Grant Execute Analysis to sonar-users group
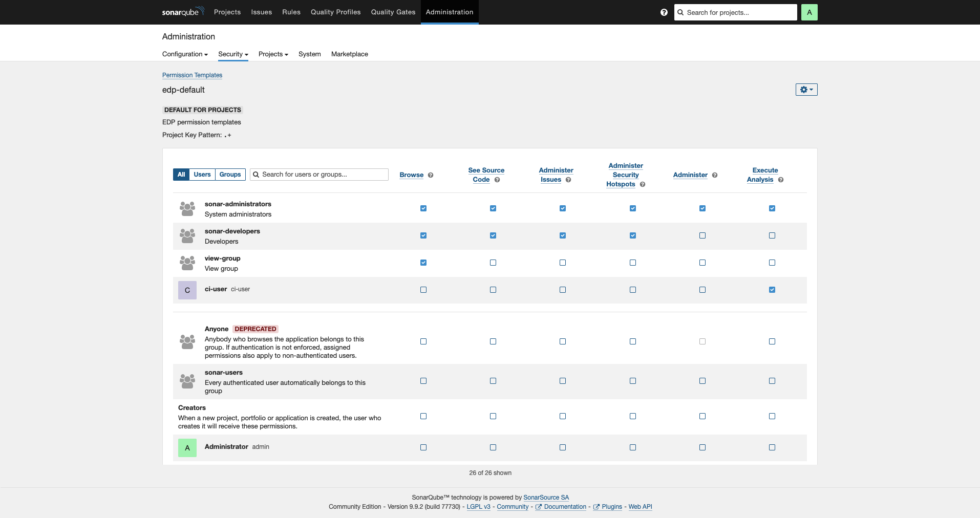This screenshot has height=518, width=980. 772,381
